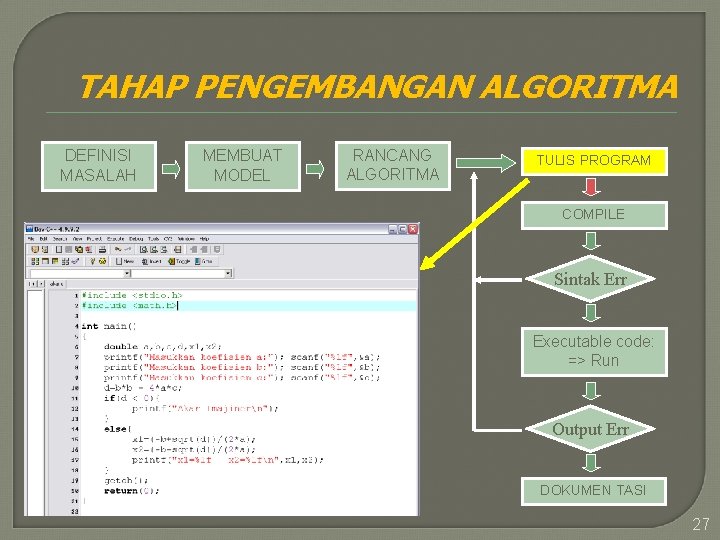Open the File menu in Dev-C++
The image size is (720, 540).
point(31,239)
